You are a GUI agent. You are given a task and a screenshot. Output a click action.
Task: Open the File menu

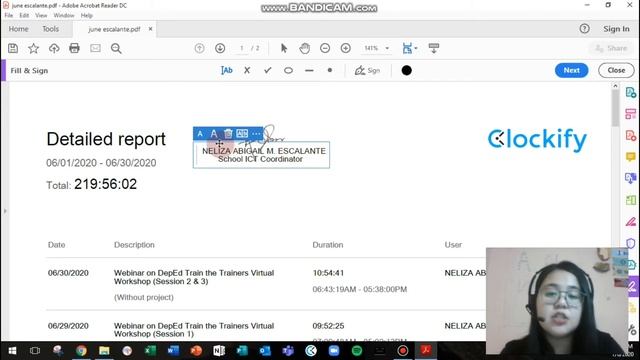pyautogui.click(x=9, y=16)
